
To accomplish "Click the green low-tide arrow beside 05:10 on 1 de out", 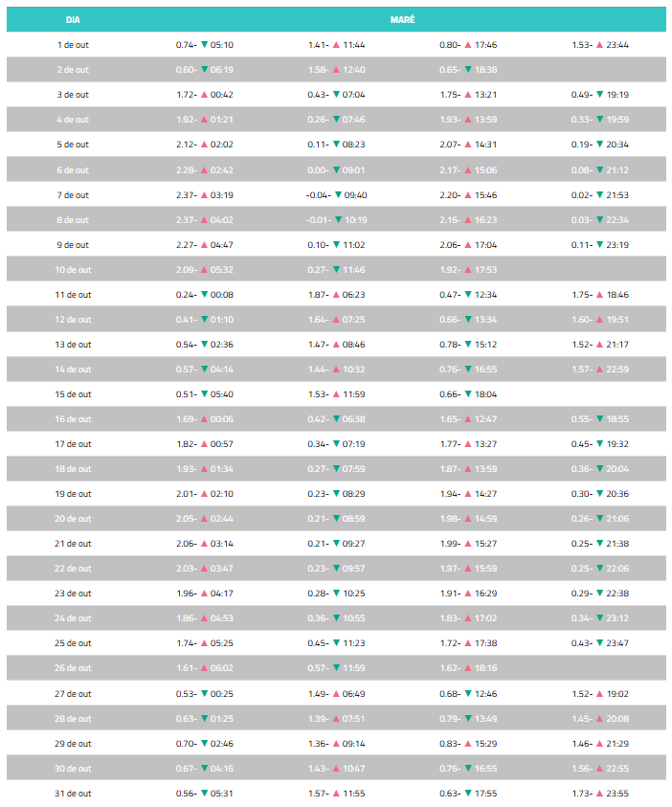I will pos(204,45).
